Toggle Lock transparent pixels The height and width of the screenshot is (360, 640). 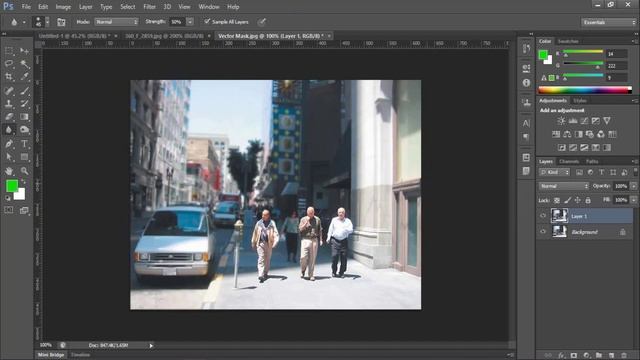tap(557, 200)
